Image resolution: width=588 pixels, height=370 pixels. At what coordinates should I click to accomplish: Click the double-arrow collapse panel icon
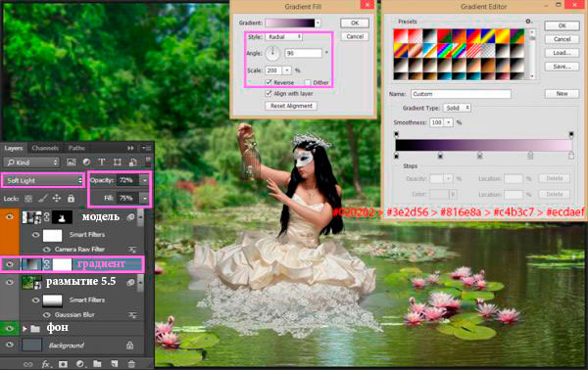coord(130,149)
